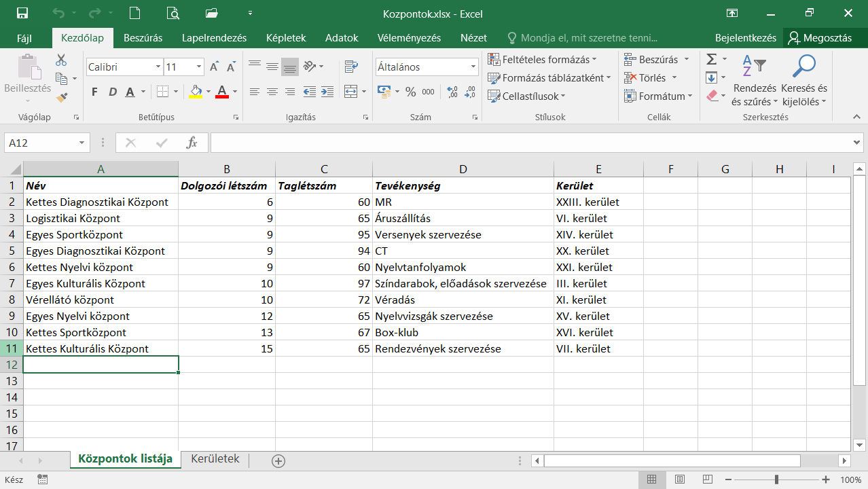868x489 pixels.
Task: Click the thousands separator 000 icon
Action: (x=428, y=92)
